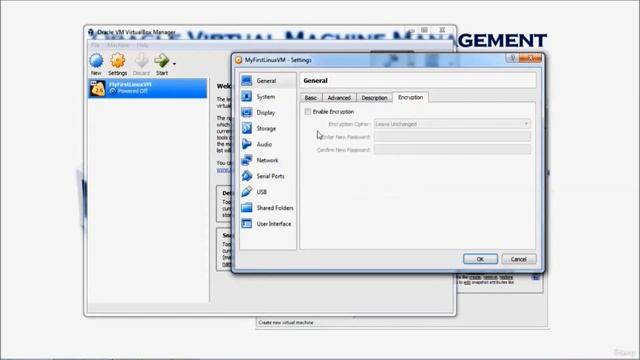Select Serial Ports category icon
This screenshot has width=640, height=360.
click(x=247, y=176)
